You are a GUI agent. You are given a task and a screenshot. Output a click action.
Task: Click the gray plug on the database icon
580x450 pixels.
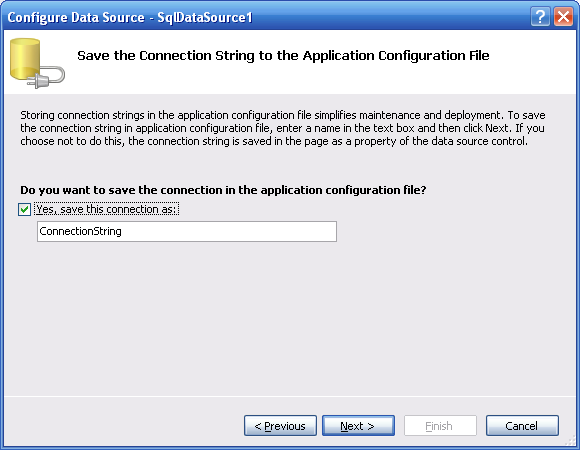coord(45,78)
